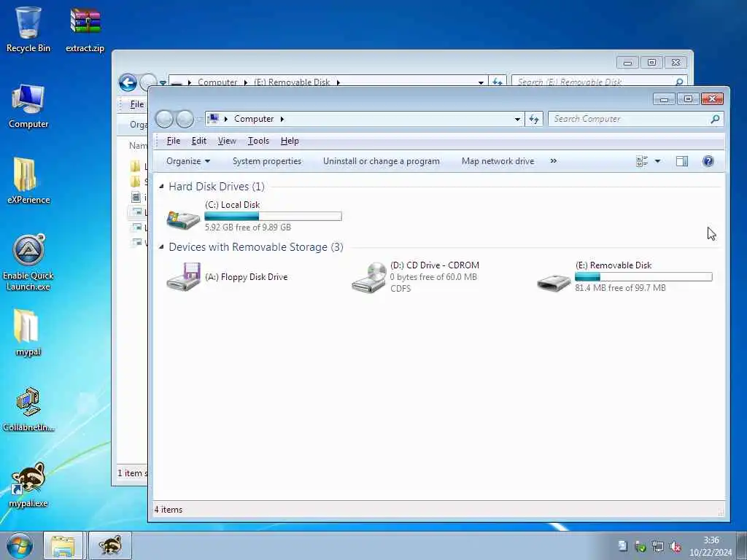The height and width of the screenshot is (560, 747).
Task: Click the '4 items' status bar text
Action: click(169, 510)
